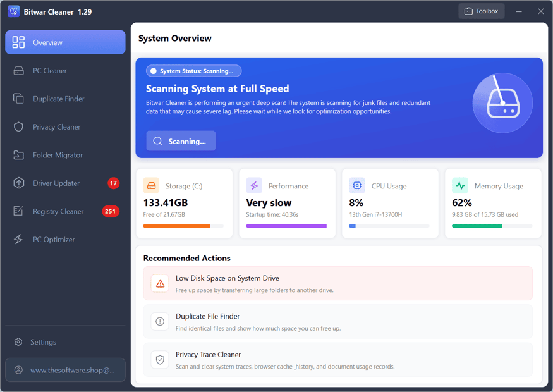
Task: Open Folder Migrator
Action: (x=65, y=155)
